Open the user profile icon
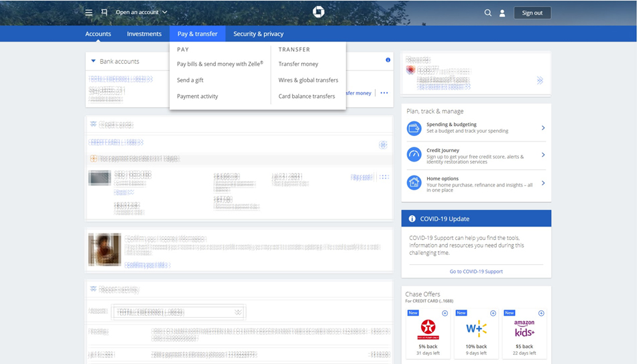Screen dimensions: 637x364 tap(502, 13)
